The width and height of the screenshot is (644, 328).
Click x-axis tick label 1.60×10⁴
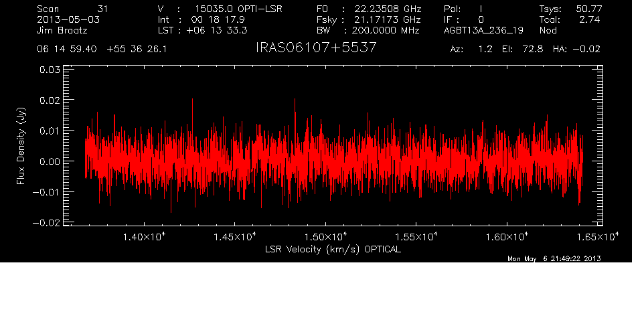pos(507,237)
